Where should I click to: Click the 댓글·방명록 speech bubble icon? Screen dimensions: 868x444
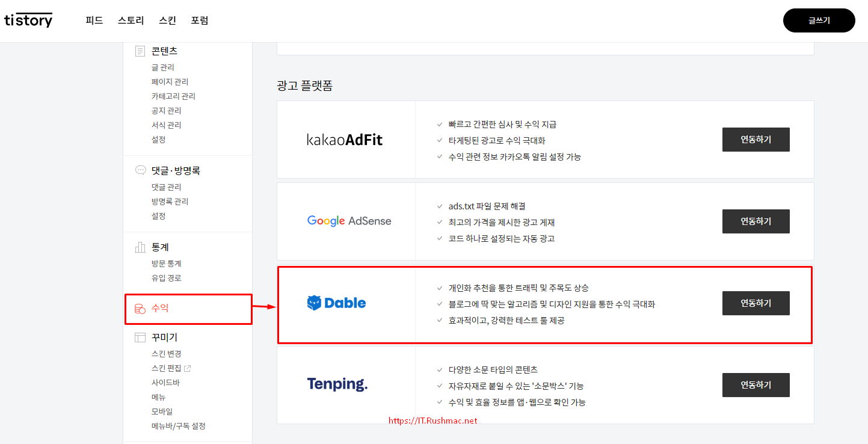click(140, 170)
